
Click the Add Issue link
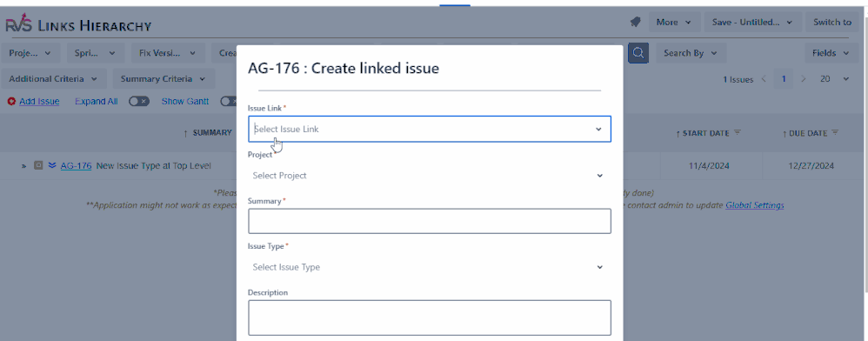click(39, 102)
